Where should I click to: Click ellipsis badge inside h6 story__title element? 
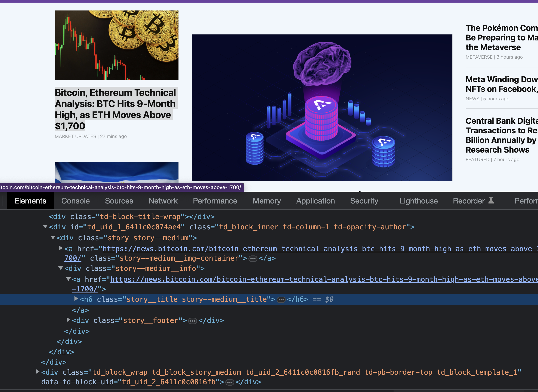coord(281,300)
